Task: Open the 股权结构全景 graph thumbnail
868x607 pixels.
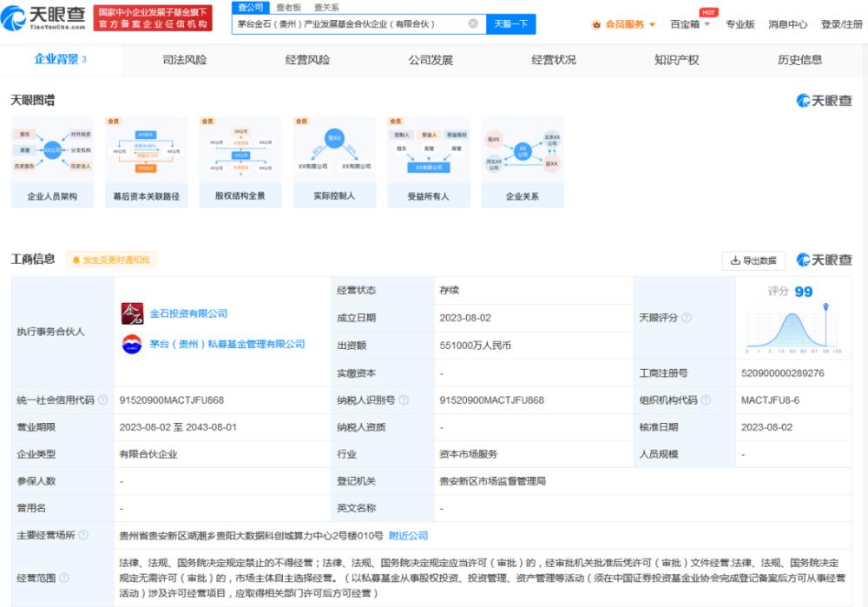Action: coord(240,163)
